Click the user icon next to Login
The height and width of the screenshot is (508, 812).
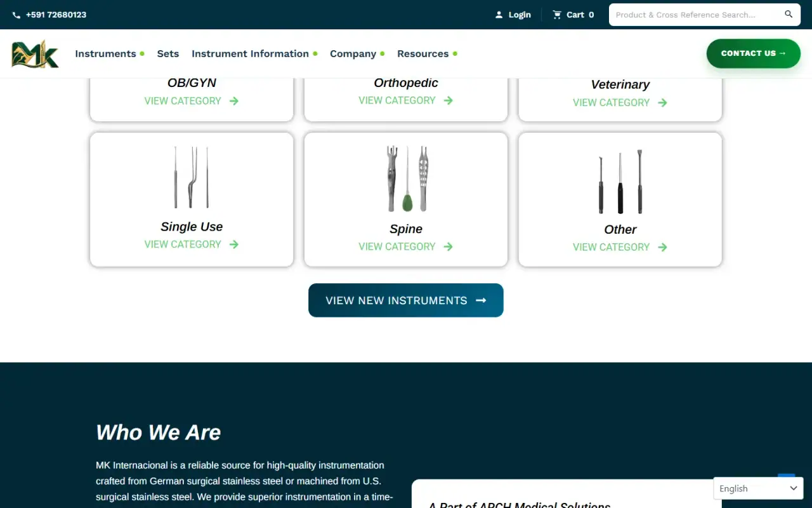(x=499, y=15)
